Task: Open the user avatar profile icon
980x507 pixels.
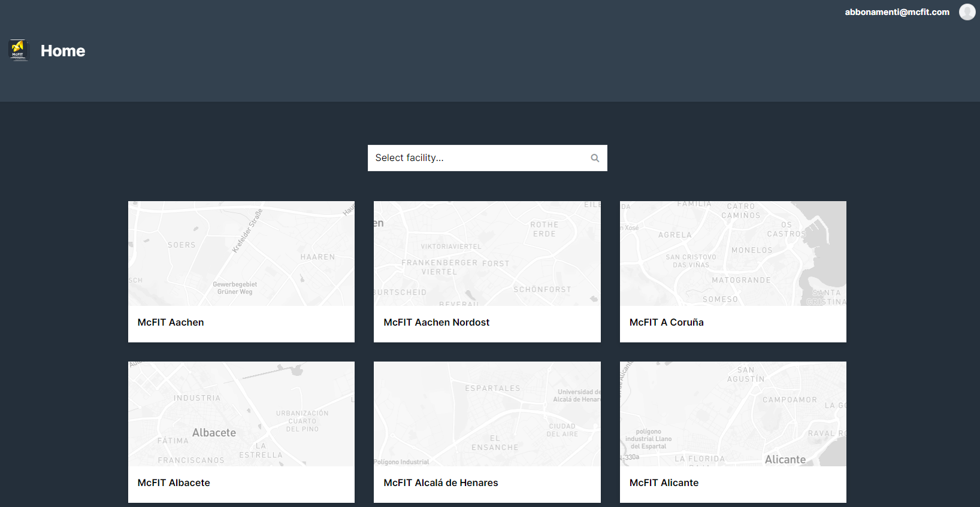Action: (x=967, y=12)
